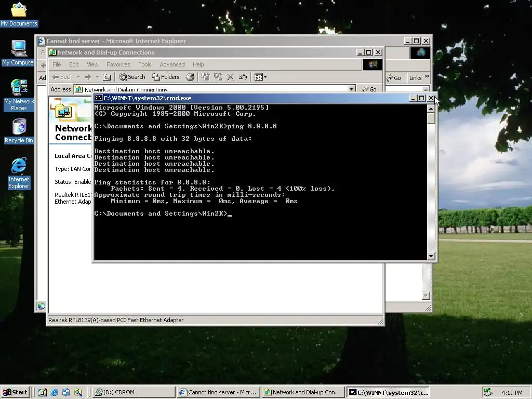This screenshot has height=399, width=532.
Task: Click the Start button
Action: [x=15, y=392]
